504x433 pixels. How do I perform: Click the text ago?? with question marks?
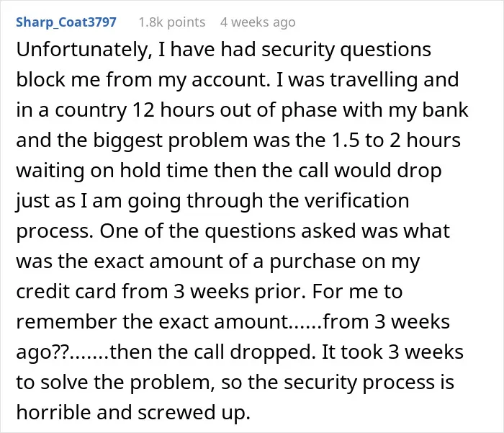(x=42, y=352)
